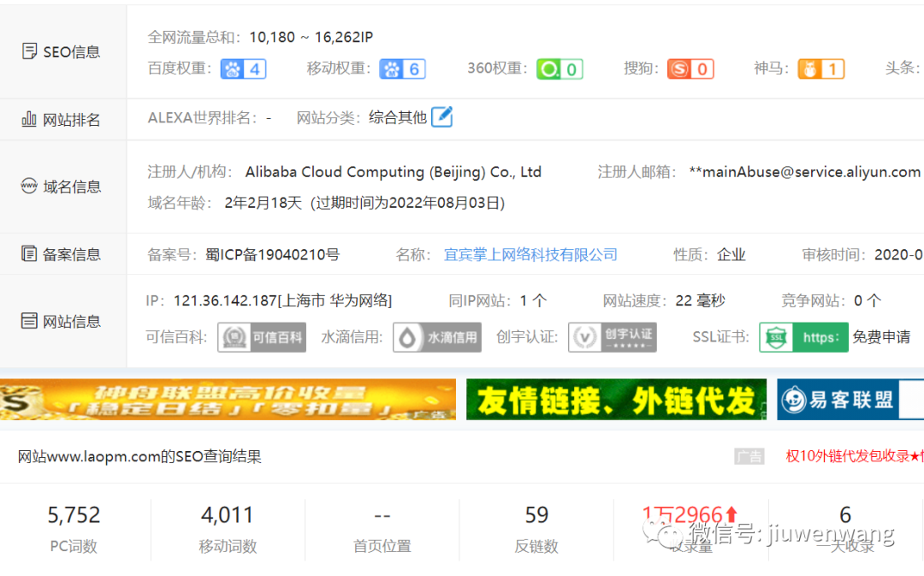Click the 竞争网站 value 0 个
924x576 pixels.
(x=868, y=300)
